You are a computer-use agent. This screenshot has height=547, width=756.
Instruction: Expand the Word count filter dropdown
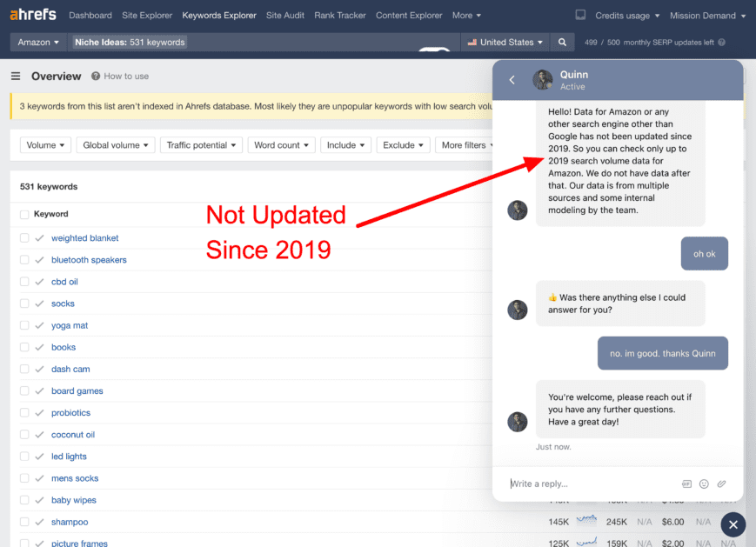click(x=281, y=145)
